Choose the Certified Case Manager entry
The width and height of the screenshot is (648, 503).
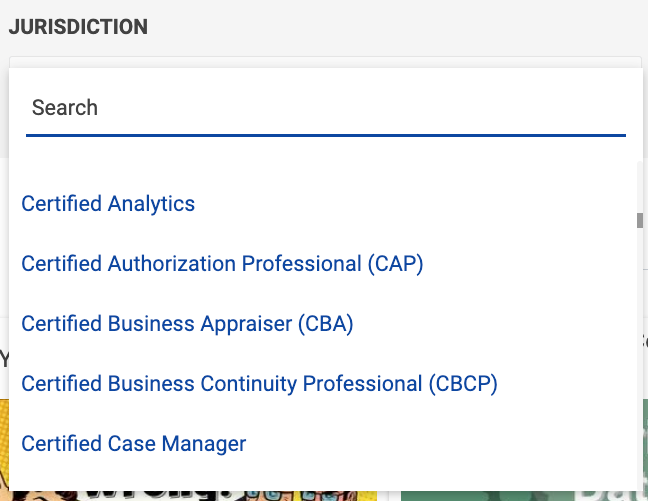tap(133, 443)
